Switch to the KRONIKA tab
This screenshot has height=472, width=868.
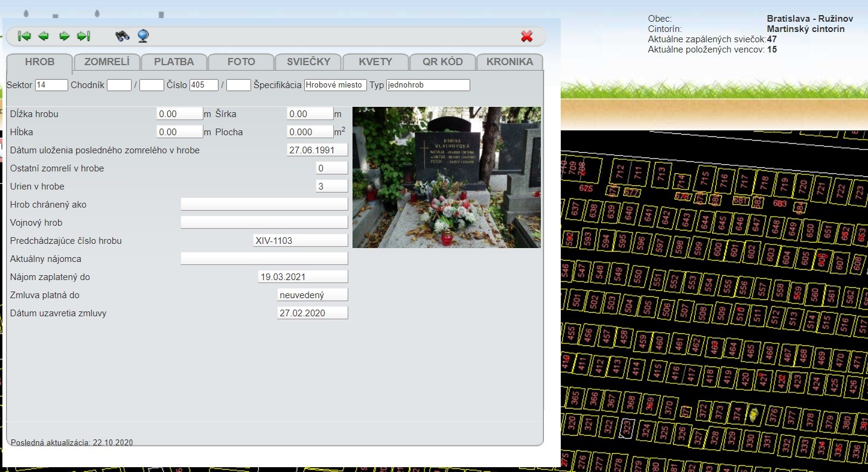click(x=509, y=62)
